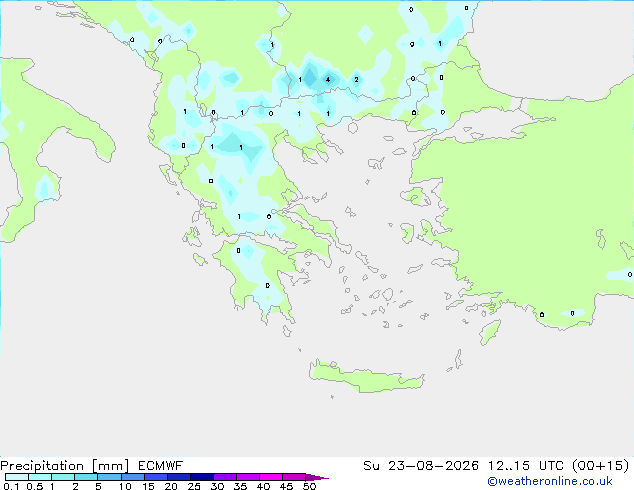Viewport: 634px width, 490px height.
Task: Pick the 40–45 mm magenta legend swatch
Action: point(271,477)
